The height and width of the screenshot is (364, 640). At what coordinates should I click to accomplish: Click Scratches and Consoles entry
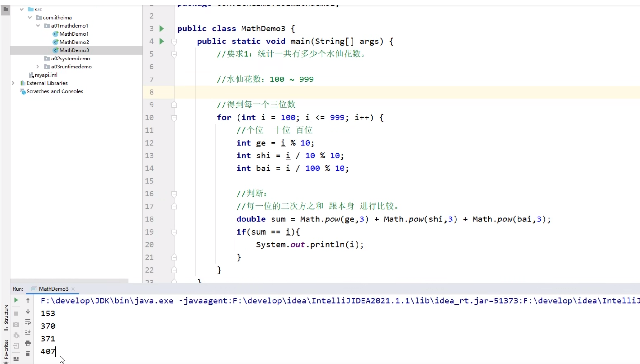55,91
